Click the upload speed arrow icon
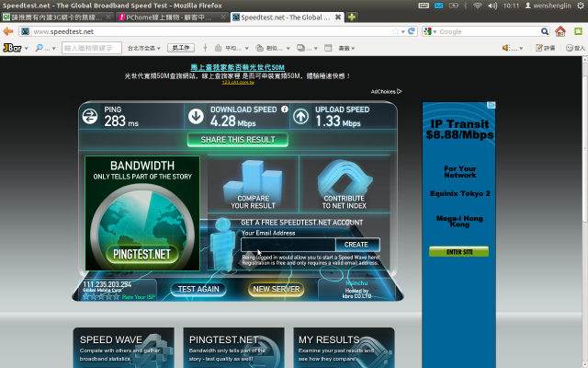588x368 pixels. click(300, 117)
